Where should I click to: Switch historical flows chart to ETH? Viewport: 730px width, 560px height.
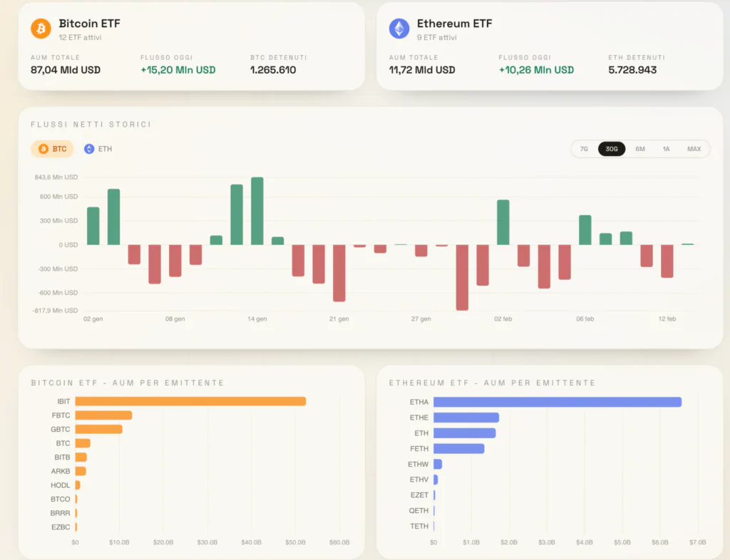98,149
